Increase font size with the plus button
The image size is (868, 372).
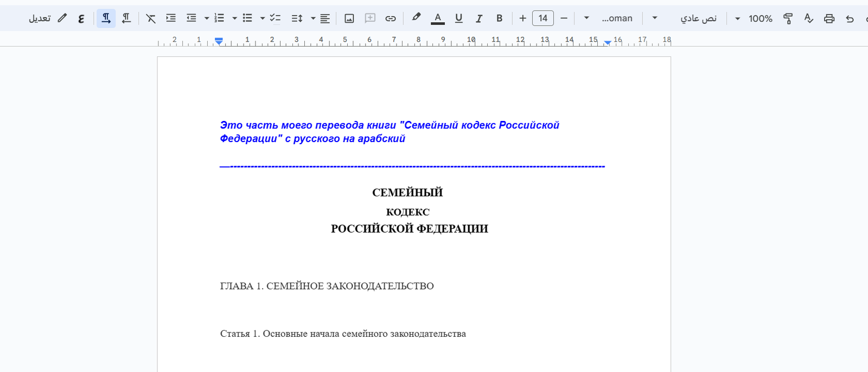click(x=522, y=18)
